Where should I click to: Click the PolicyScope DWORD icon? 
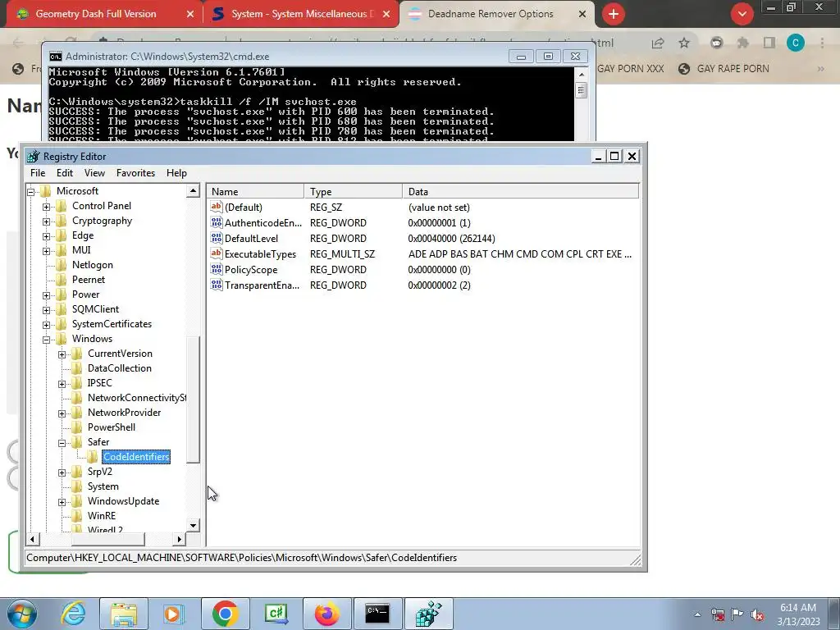click(x=217, y=269)
